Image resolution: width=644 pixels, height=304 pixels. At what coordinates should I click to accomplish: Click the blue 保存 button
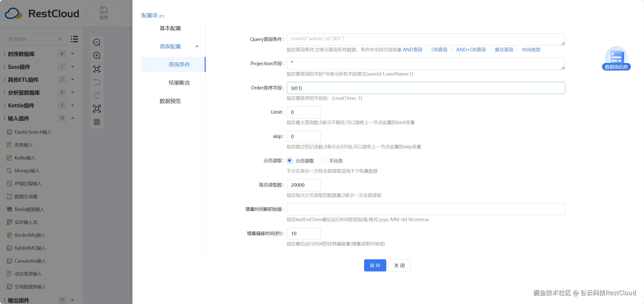point(375,265)
